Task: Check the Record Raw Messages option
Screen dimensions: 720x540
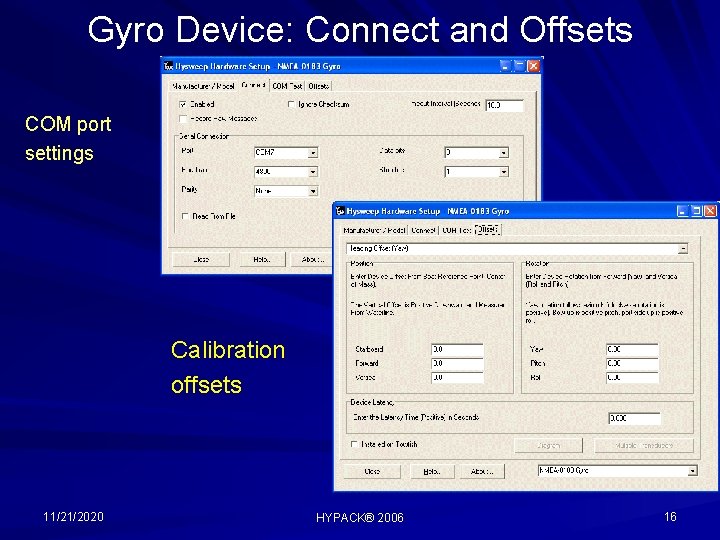Action: pyautogui.click(x=183, y=119)
